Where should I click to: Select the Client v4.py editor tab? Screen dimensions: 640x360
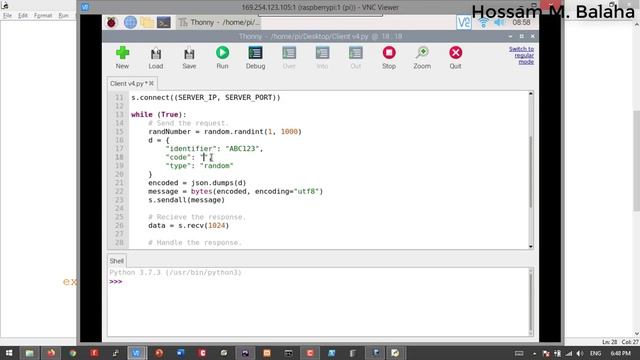126,83
